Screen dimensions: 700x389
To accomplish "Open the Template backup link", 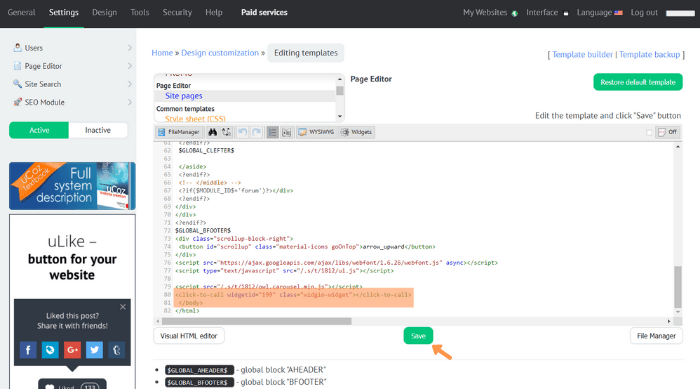I will (650, 54).
